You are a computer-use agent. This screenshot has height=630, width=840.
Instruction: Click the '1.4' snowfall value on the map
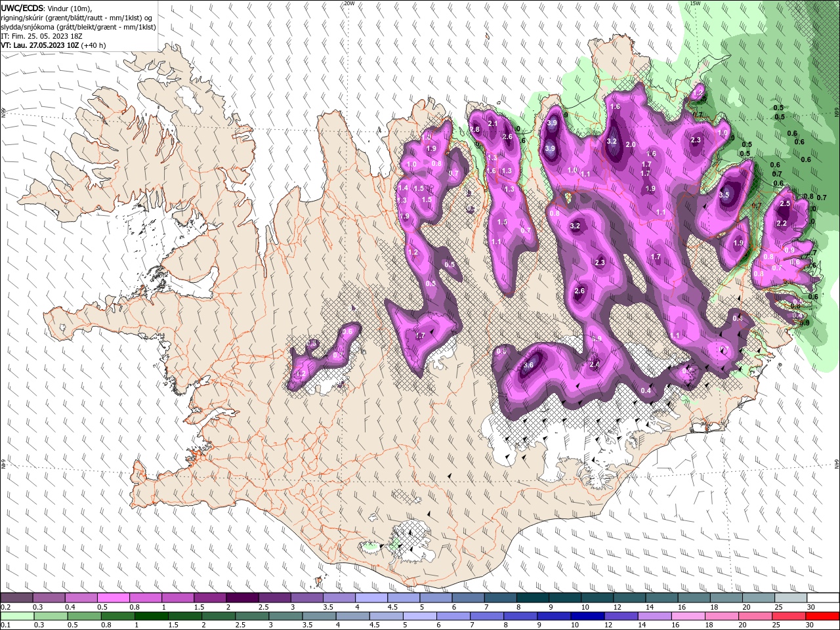(x=403, y=188)
